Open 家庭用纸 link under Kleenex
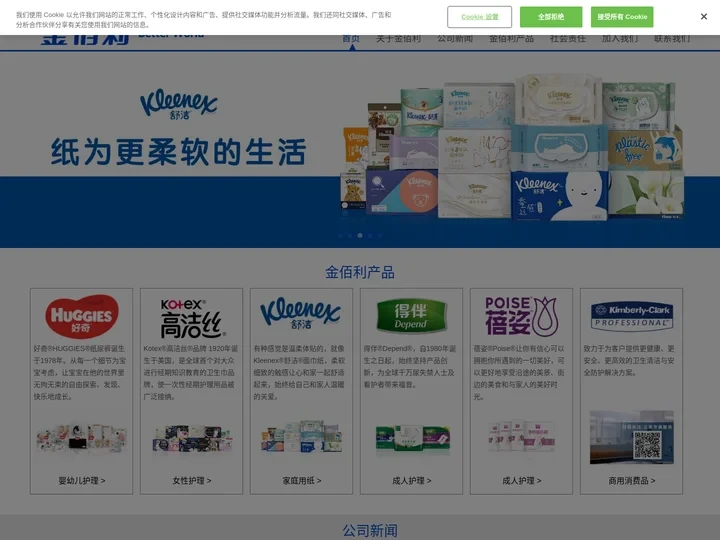The image size is (720, 540). pos(302,481)
